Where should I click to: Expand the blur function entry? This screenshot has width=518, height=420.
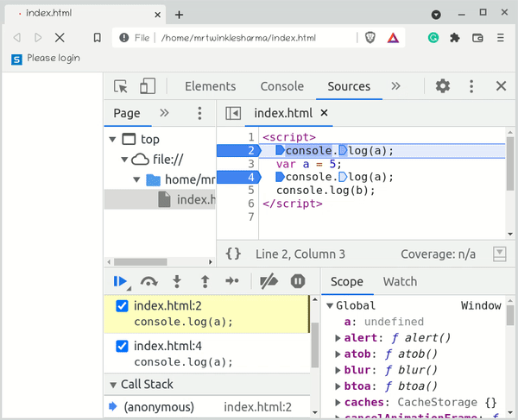[338, 370]
